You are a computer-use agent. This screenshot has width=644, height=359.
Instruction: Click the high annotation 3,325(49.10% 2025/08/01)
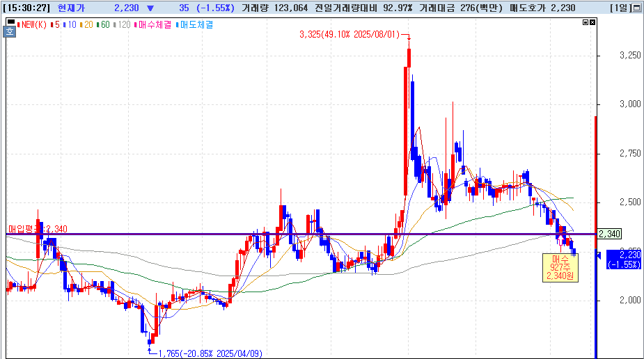[350, 35]
